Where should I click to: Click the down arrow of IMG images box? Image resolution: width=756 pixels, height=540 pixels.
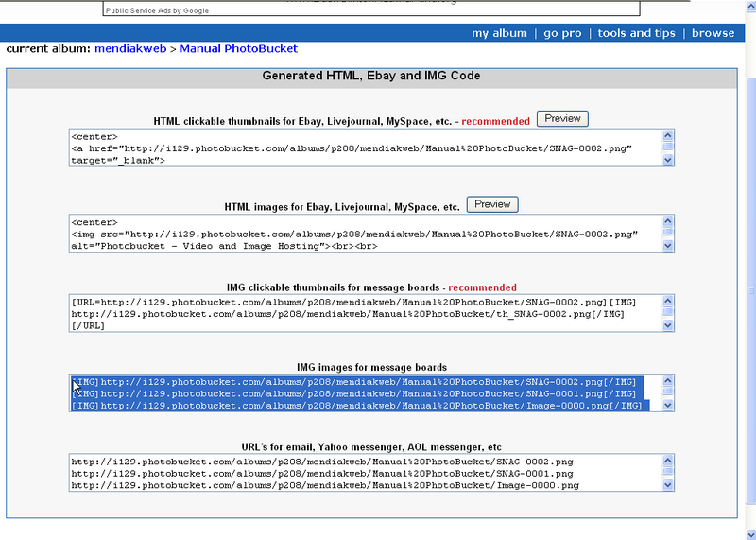coord(668,406)
